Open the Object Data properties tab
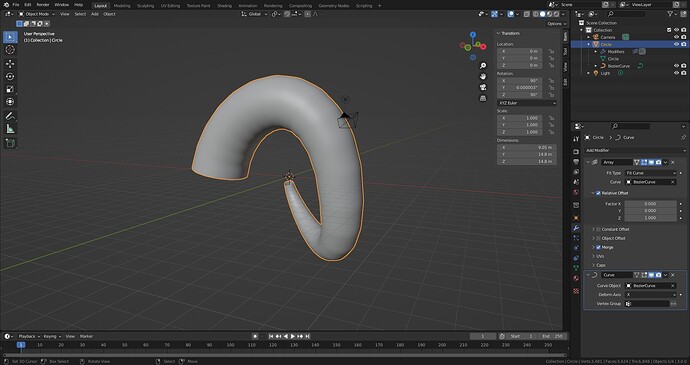The width and height of the screenshot is (690, 365). (576, 268)
